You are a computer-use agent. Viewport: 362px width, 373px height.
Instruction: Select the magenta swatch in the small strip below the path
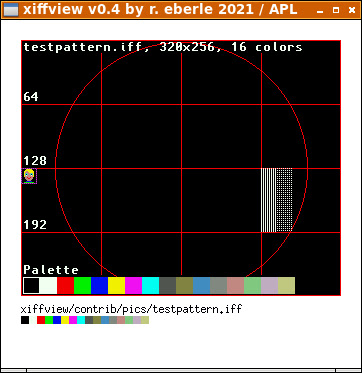[73, 320]
